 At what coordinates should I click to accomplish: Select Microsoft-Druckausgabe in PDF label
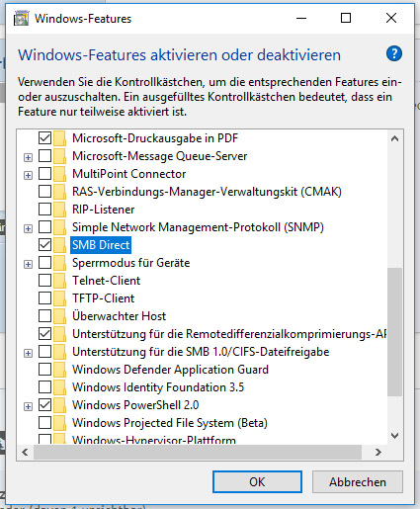tap(155, 138)
